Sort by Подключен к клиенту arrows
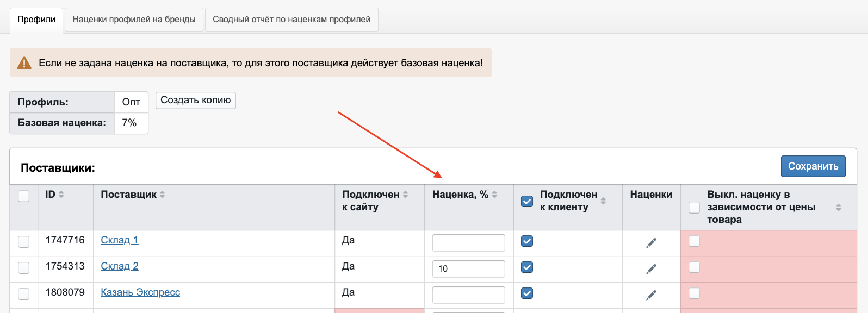 click(x=603, y=201)
